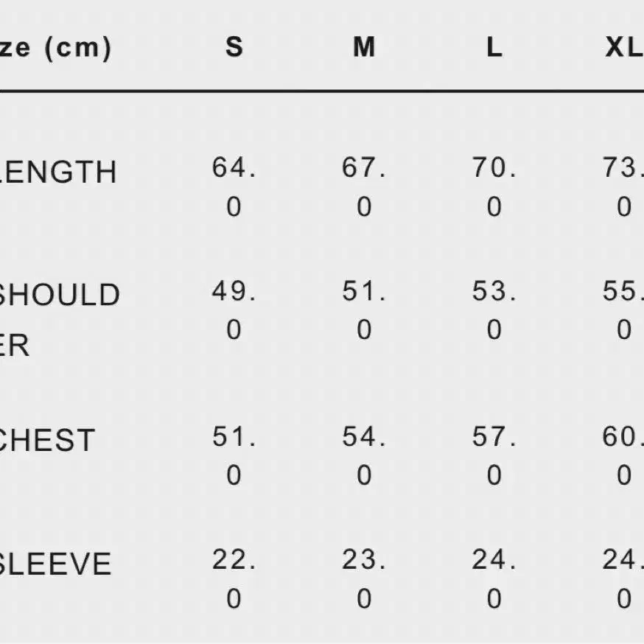
Task: Click the XL size column header
Action: (624, 47)
